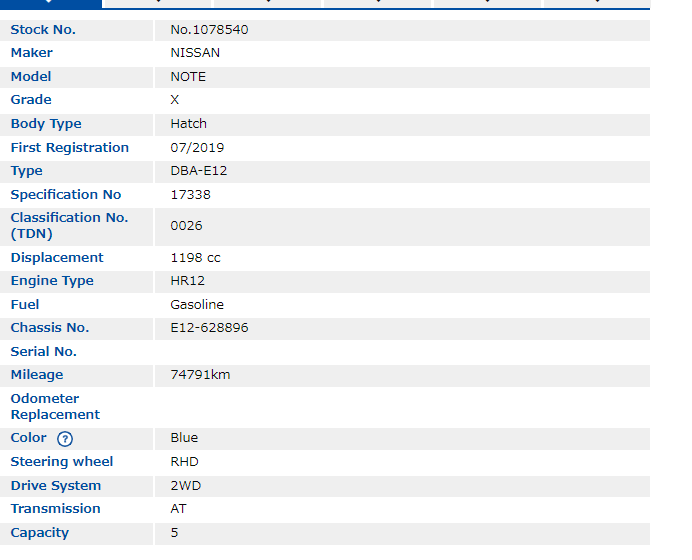Image resolution: width=692 pixels, height=560 pixels.
Task: Click the question mark icon beside Color
Action: point(65,439)
